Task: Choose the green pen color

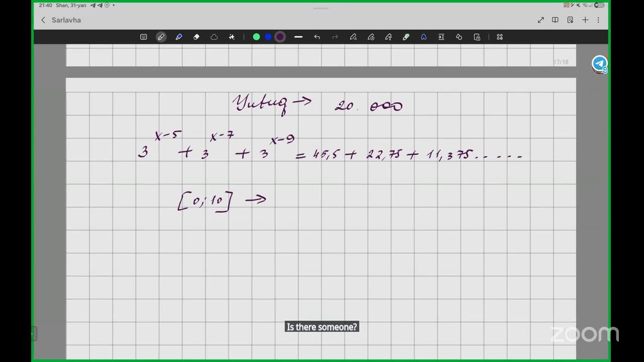Action: point(257,37)
